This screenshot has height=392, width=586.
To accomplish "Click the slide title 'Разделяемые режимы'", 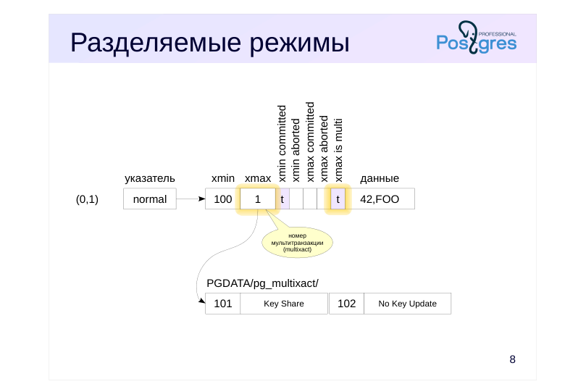I will pyautogui.click(x=210, y=43).
